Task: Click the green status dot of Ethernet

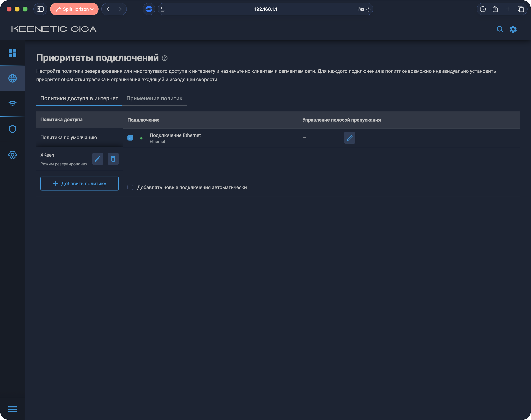Action: tap(141, 138)
